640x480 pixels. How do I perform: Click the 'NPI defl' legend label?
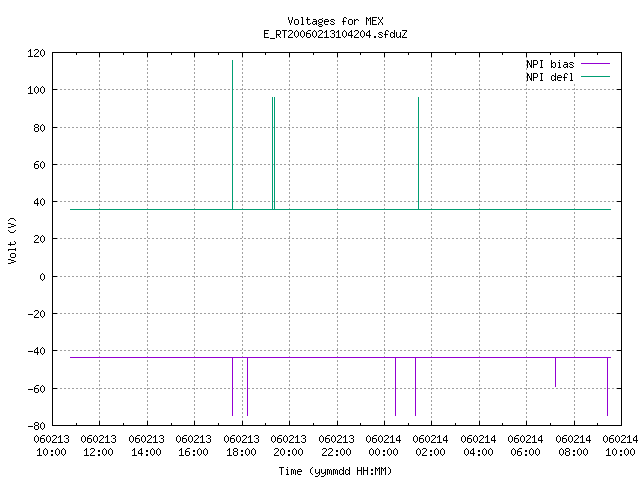pos(550,77)
